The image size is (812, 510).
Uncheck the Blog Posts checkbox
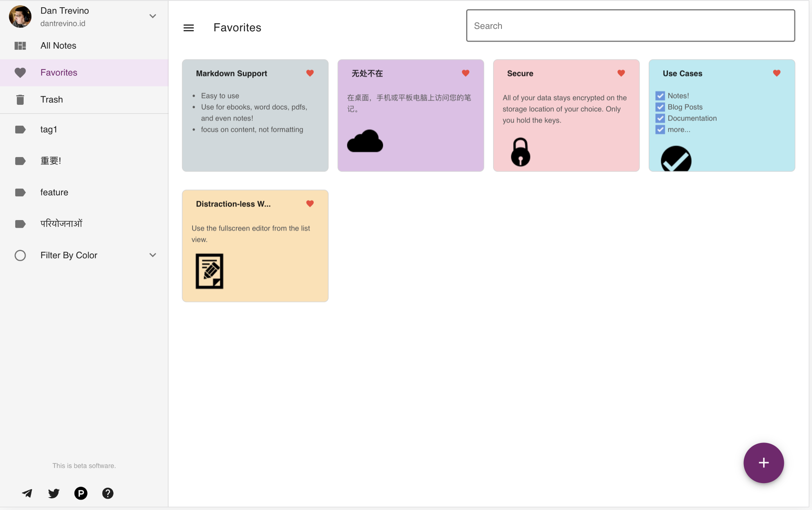pos(660,107)
